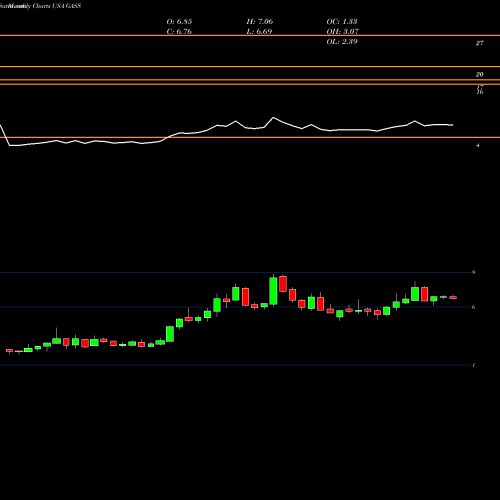Click the 'H: 7.06' high value
The height and width of the screenshot is (500, 500).
tap(260, 21)
